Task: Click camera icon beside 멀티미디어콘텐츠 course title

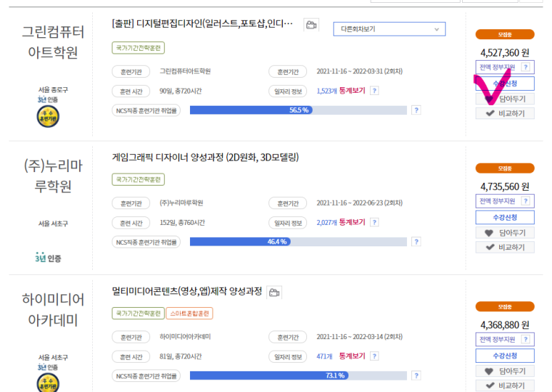Action: point(274,293)
